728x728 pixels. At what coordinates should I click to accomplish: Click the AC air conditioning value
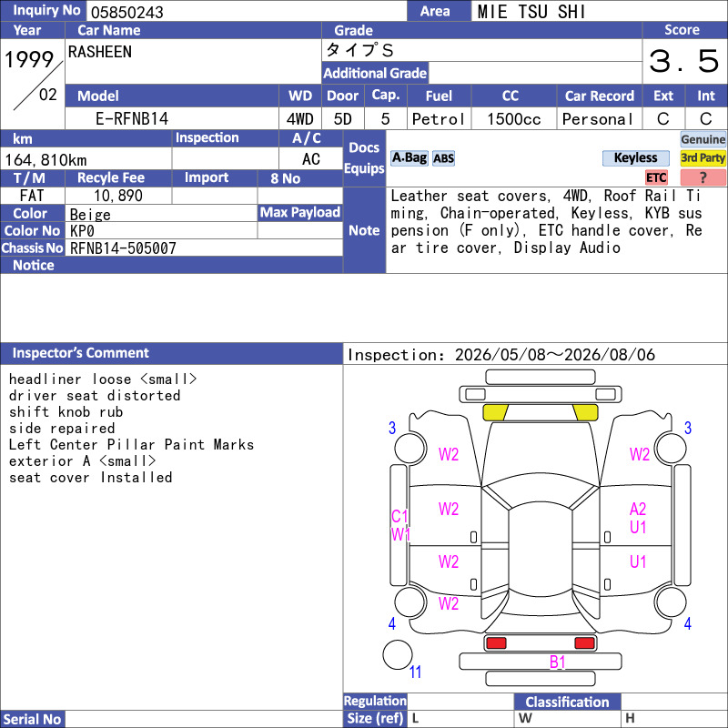pyautogui.click(x=311, y=160)
